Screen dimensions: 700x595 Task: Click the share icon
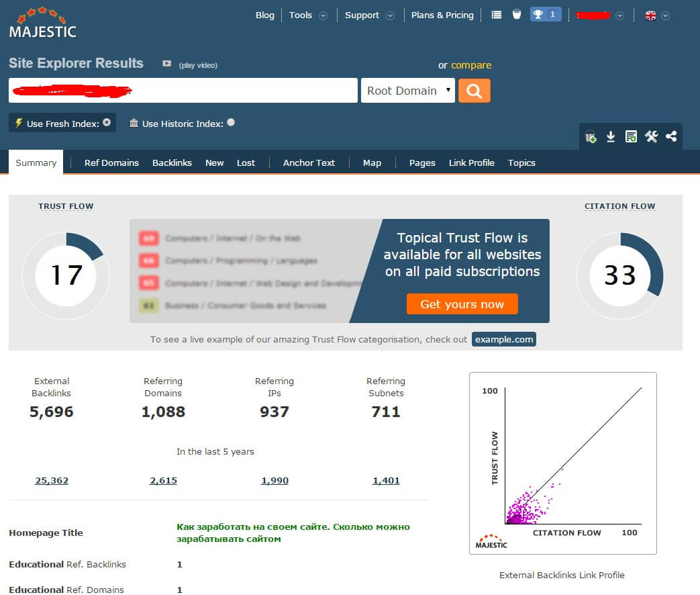[671, 137]
